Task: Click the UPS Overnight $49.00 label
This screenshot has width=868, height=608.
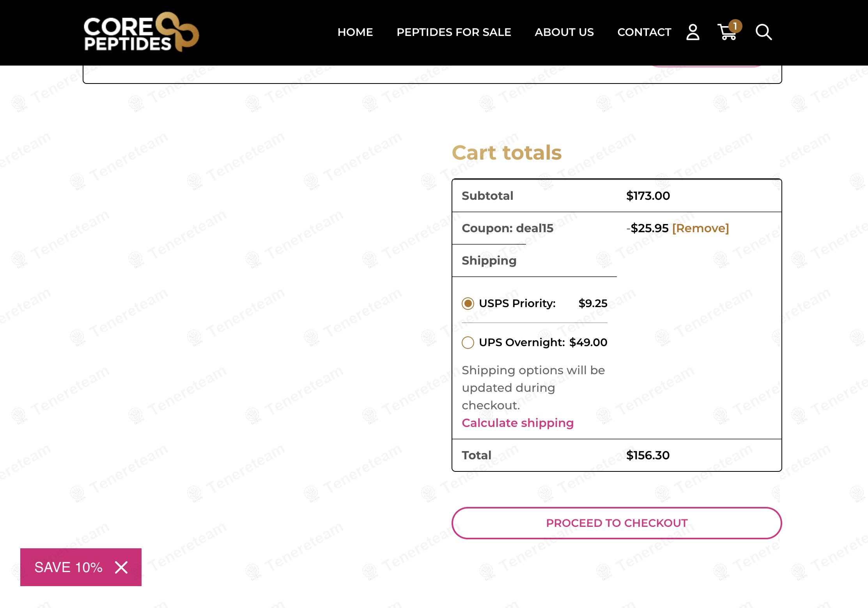Action: pyautogui.click(x=542, y=342)
